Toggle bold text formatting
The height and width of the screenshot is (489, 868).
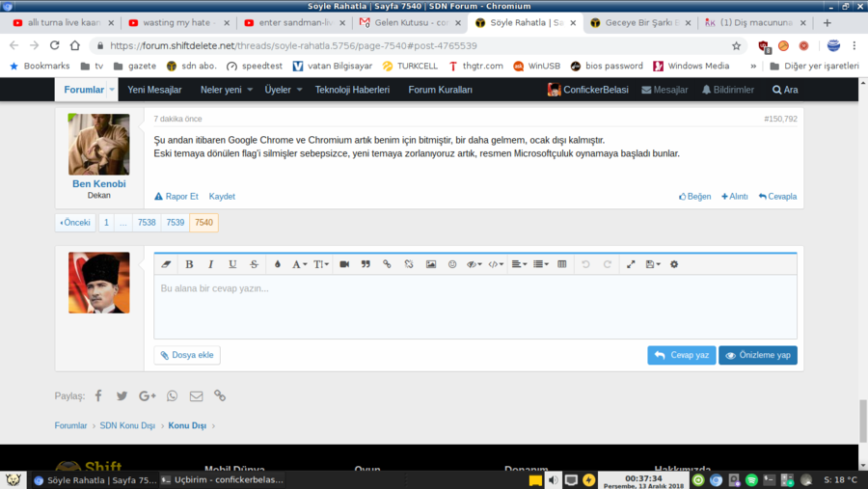tap(189, 264)
